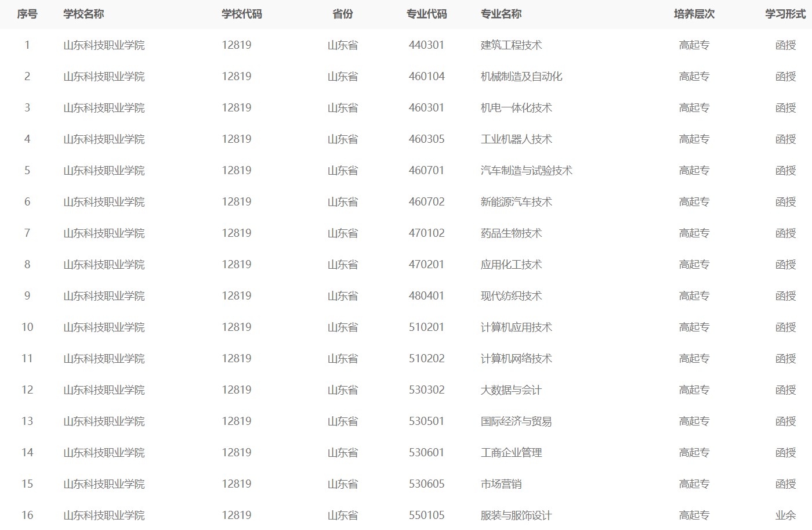812x530 pixels.
Task: Click major code 470102
Action: 427,233
